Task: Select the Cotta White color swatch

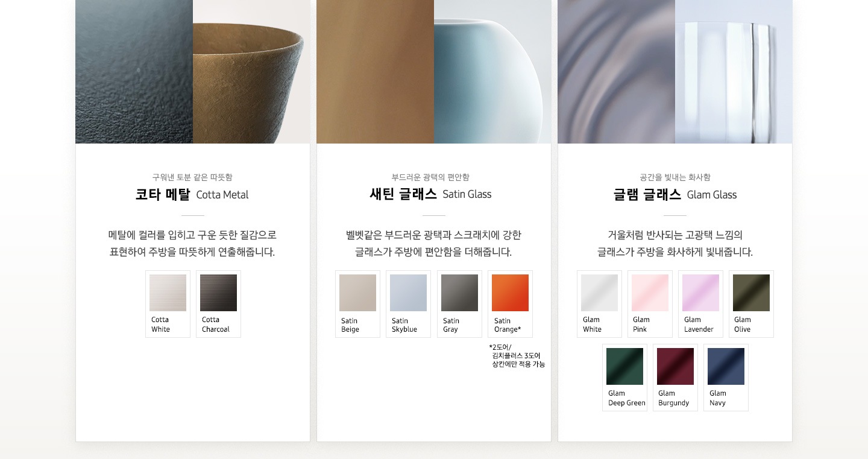Action: point(168,304)
